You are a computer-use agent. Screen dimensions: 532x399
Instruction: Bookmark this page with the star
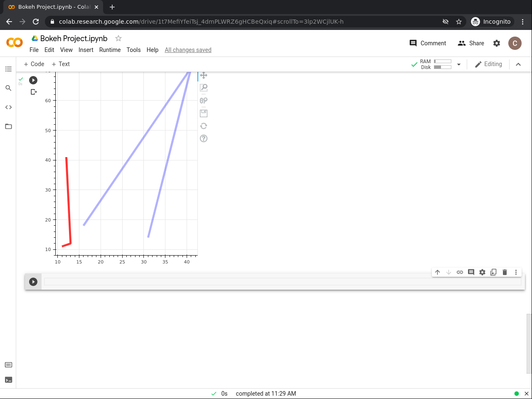pyautogui.click(x=459, y=22)
